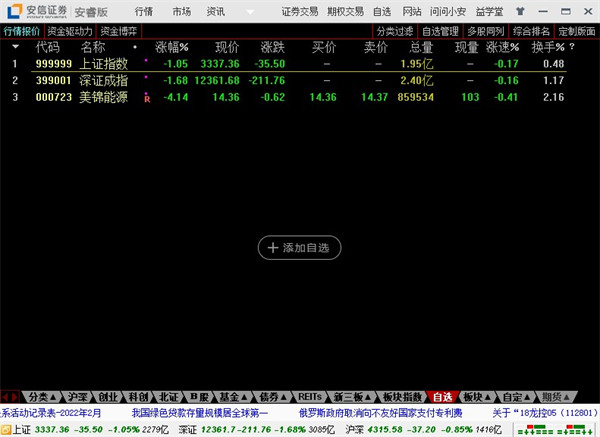The width and height of the screenshot is (600, 437).
Task: Open 问问小安 assistant
Action: point(448,12)
